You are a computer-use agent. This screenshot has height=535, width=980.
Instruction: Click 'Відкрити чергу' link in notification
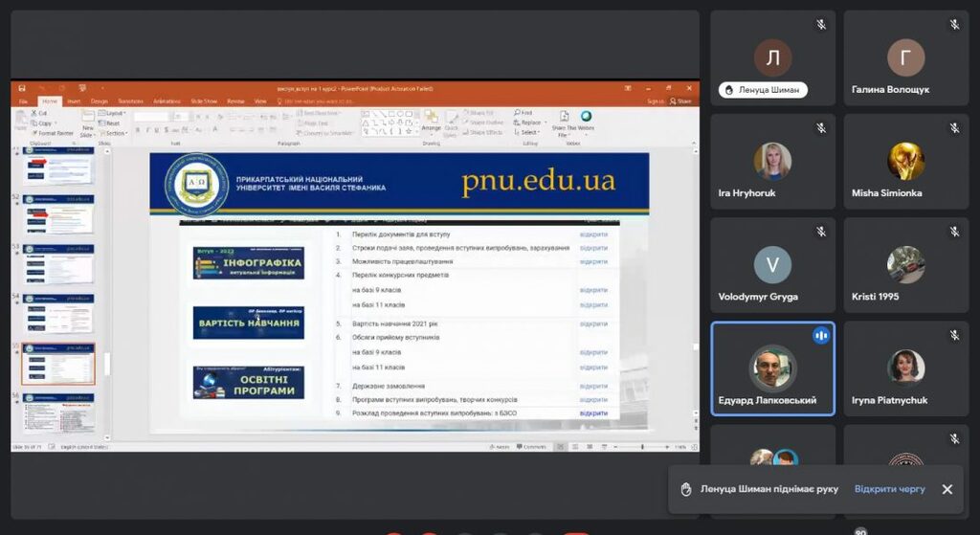[x=889, y=489]
